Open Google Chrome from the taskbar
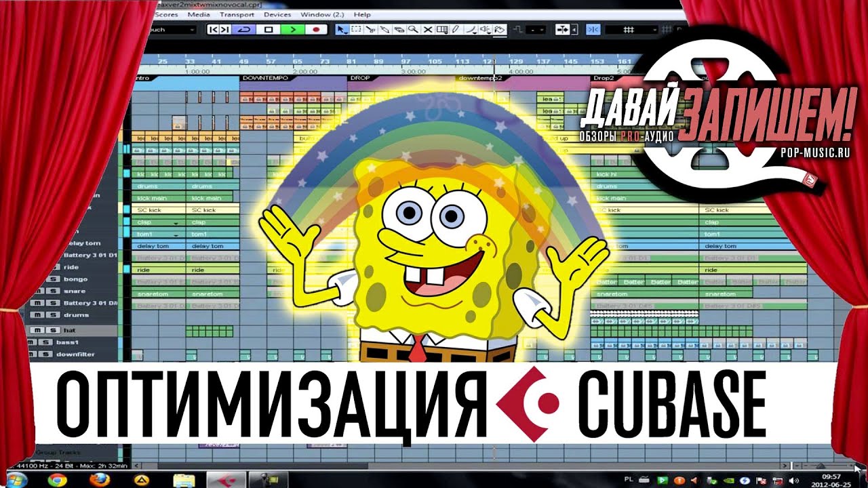The width and height of the screenshot is (868, 488). click(x=57, y=480)
